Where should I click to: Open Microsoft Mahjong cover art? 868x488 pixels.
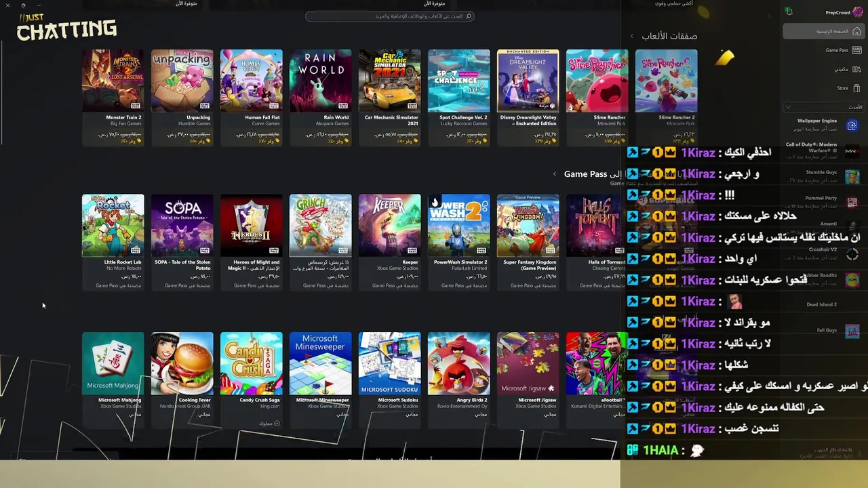[x=113, y=363]
